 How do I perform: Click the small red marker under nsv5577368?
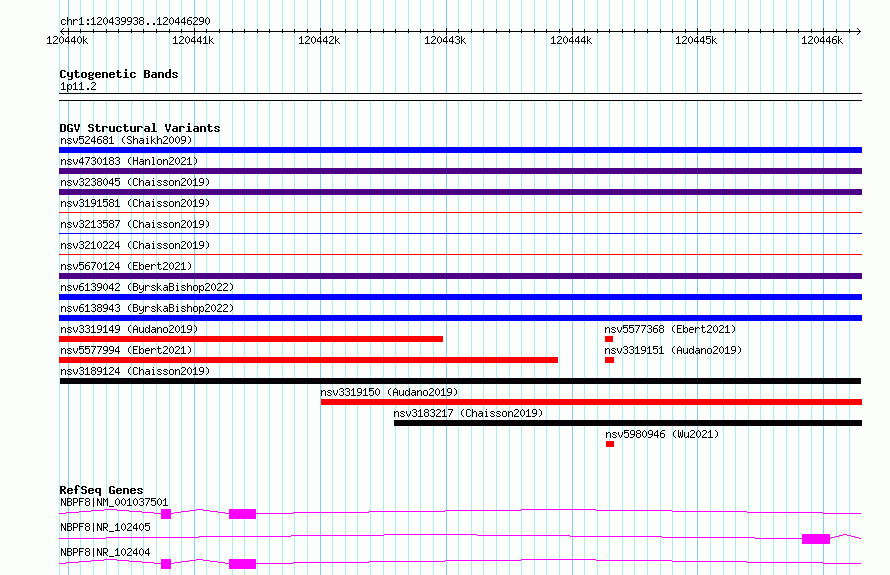(609, 339)
